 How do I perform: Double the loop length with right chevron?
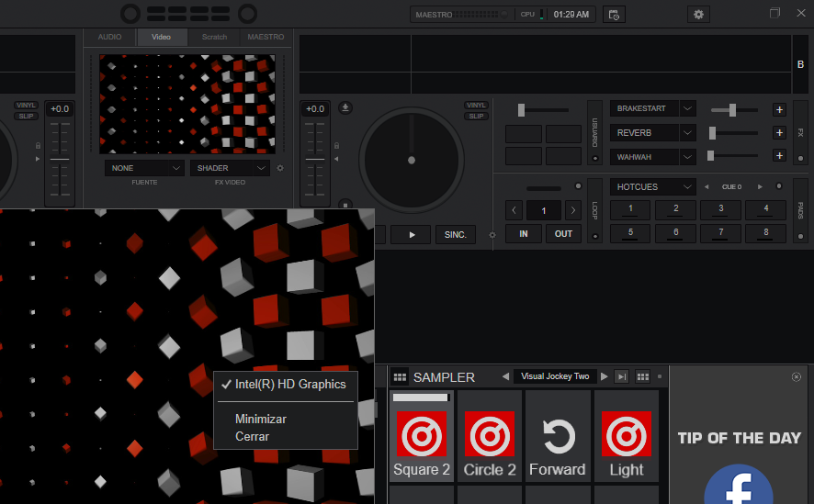(573, 210)
